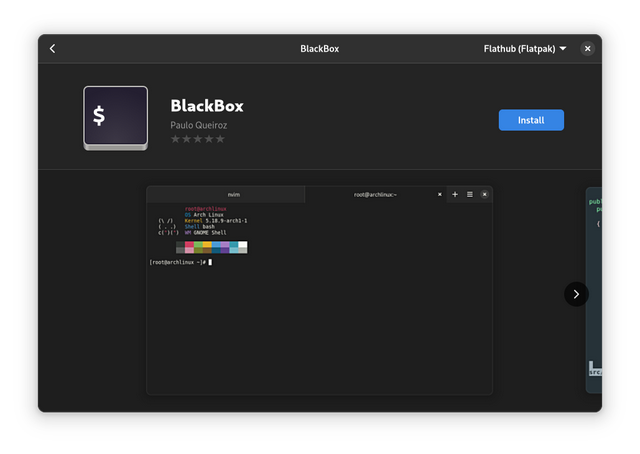
Task: Click the five-star rating row
Action: point(198,139)
